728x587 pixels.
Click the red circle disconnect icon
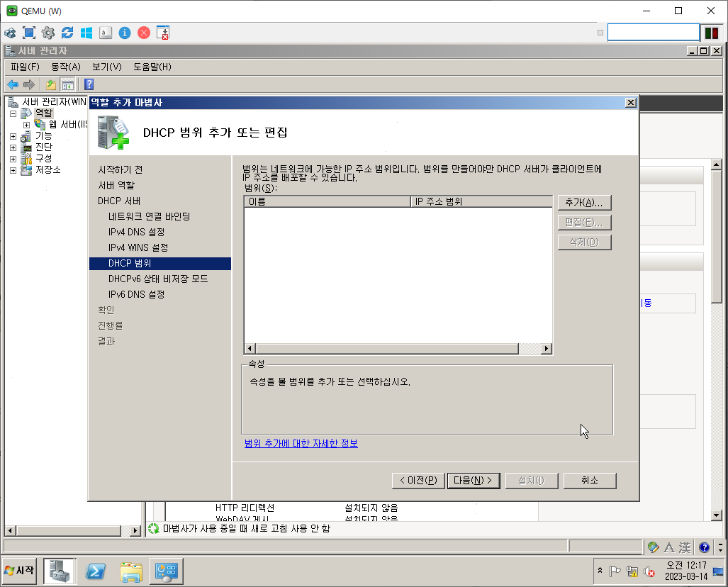pyautogui.click(x=144, y=33)
